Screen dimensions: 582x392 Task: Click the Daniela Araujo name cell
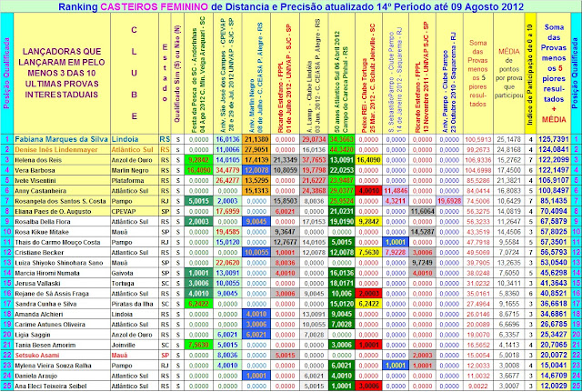(x=62, y=376)
